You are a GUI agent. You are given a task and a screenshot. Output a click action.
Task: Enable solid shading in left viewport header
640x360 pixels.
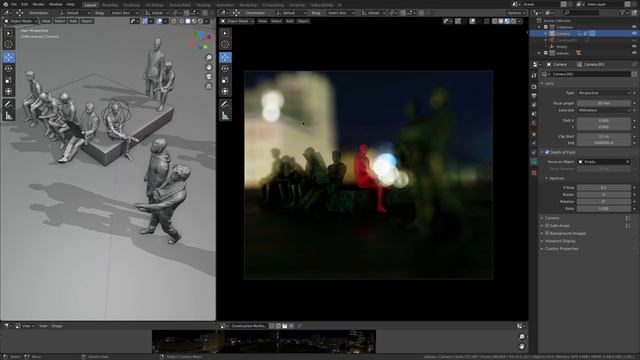click(188, 21)
